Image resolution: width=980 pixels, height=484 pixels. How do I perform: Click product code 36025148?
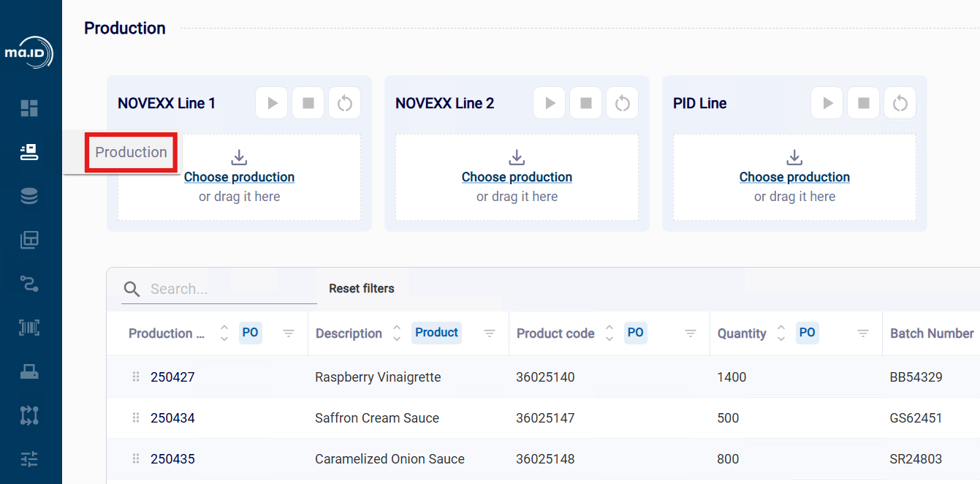(x=545, y=459)
